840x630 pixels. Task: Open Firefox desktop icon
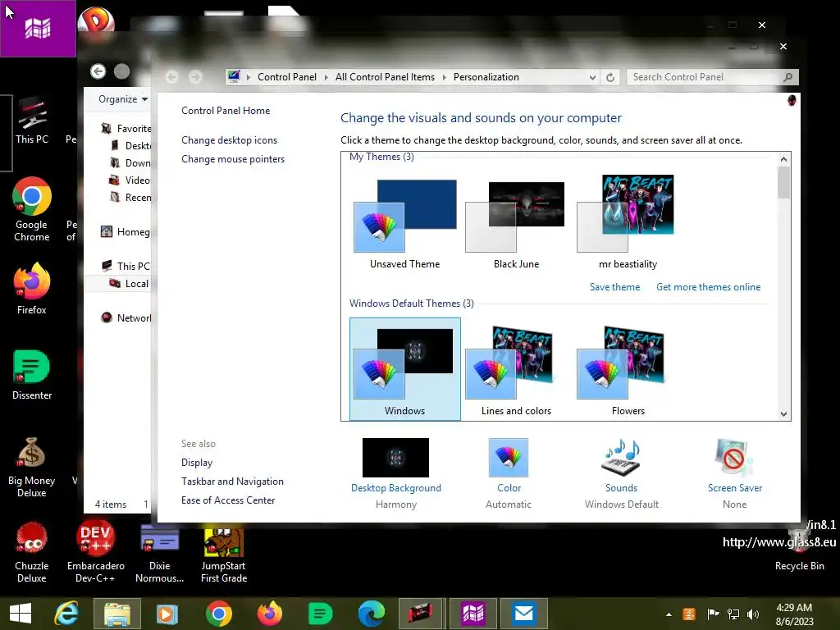[32, 288]
